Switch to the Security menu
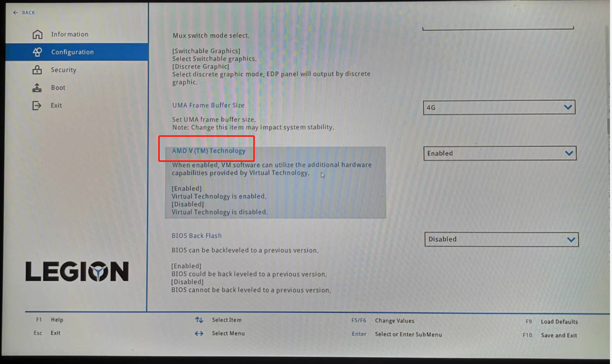Viewport: 612px width, 364px height. pos(64,70)
